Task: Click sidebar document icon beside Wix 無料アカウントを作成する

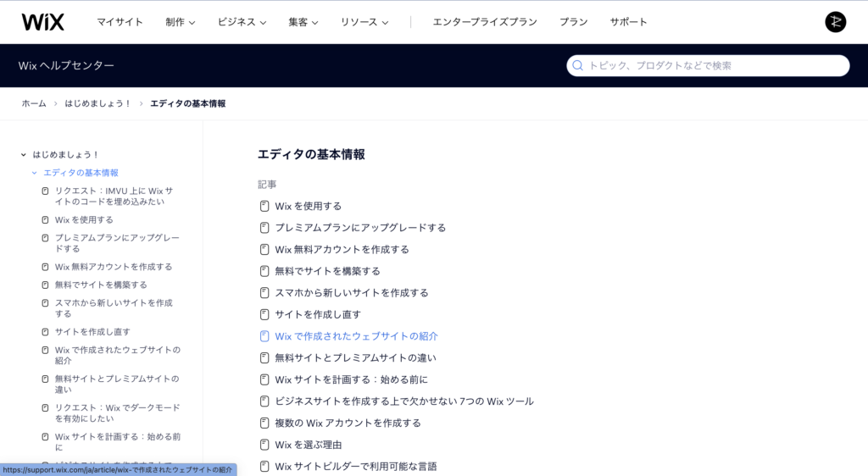Action: [46, 267]
